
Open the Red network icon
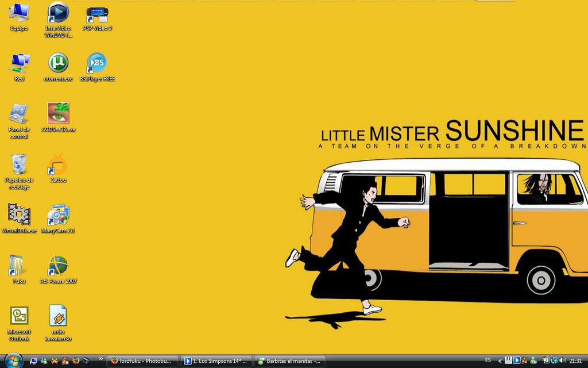pos(19,68)
